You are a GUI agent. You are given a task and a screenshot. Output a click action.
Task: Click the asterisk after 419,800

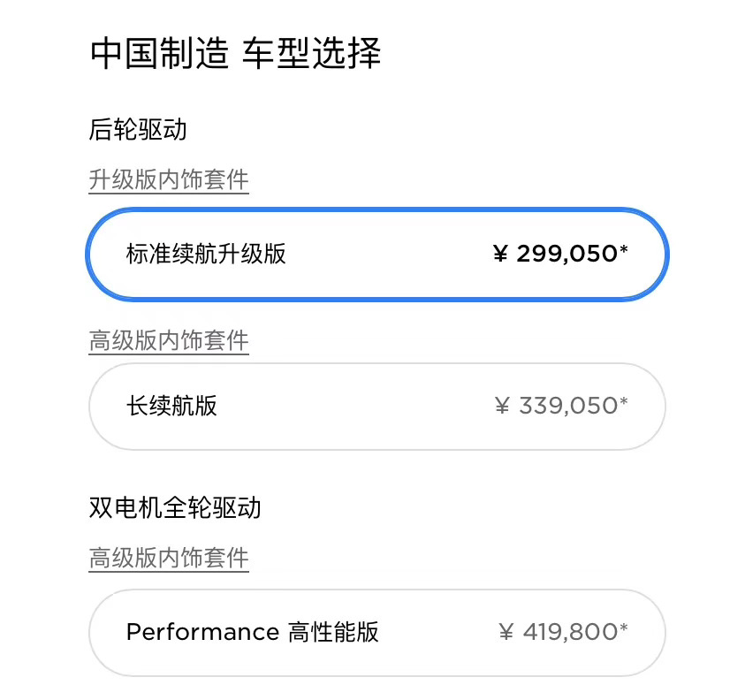click(624, 628)
